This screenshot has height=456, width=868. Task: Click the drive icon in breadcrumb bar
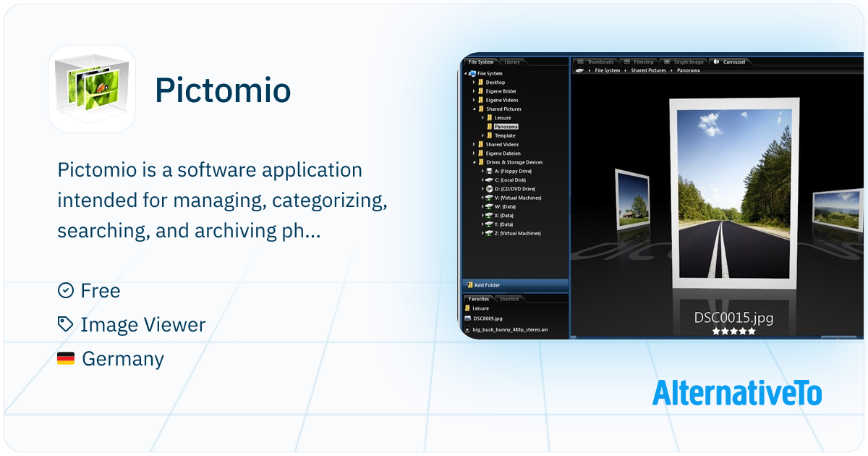579,70
